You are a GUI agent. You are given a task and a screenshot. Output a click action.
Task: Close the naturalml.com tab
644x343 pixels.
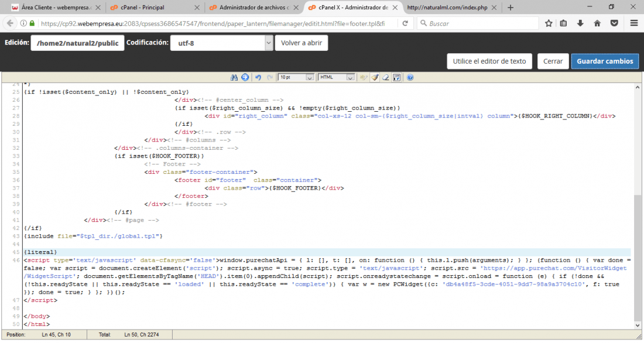click(494, 8)
